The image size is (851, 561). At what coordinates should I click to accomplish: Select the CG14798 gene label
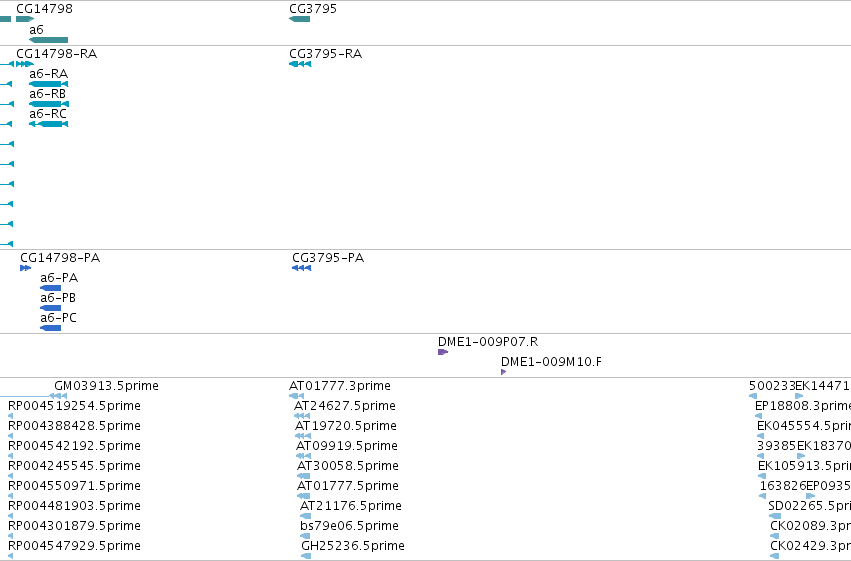(x=44, y=9)
